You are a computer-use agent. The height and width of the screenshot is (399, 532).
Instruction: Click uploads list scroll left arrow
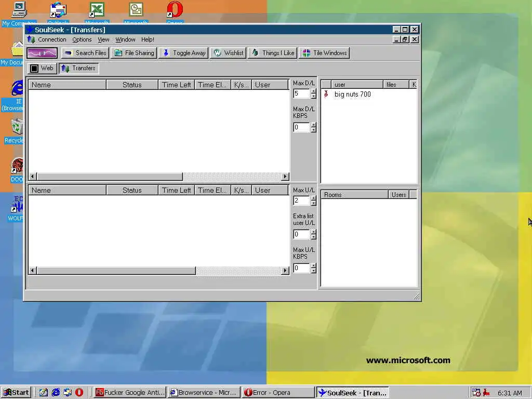33,270
